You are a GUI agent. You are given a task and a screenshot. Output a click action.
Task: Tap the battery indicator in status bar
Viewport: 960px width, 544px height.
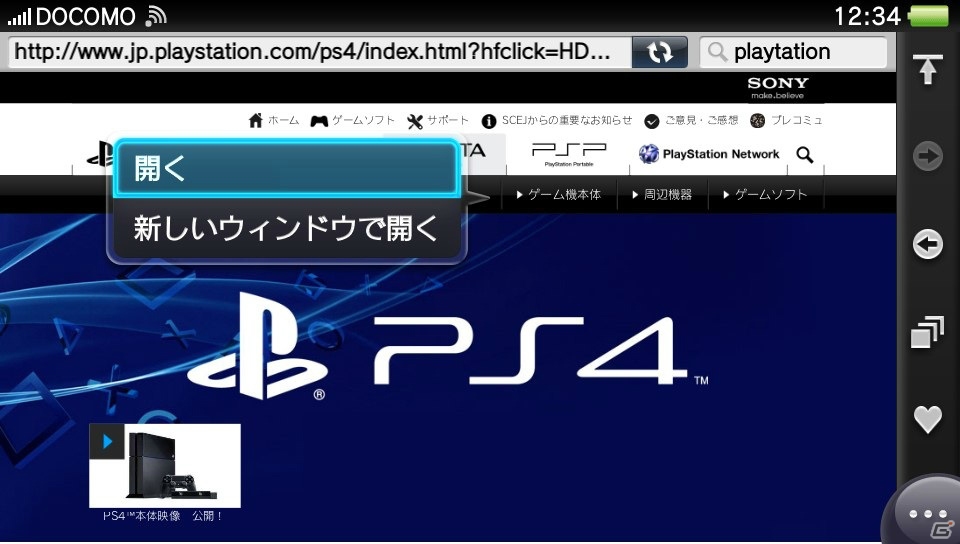click(929, 17)
